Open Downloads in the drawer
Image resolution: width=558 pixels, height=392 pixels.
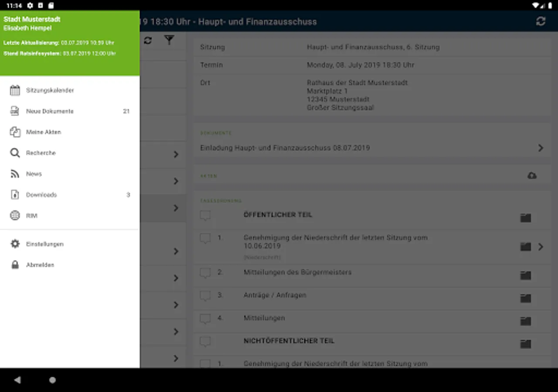(70, 195)
